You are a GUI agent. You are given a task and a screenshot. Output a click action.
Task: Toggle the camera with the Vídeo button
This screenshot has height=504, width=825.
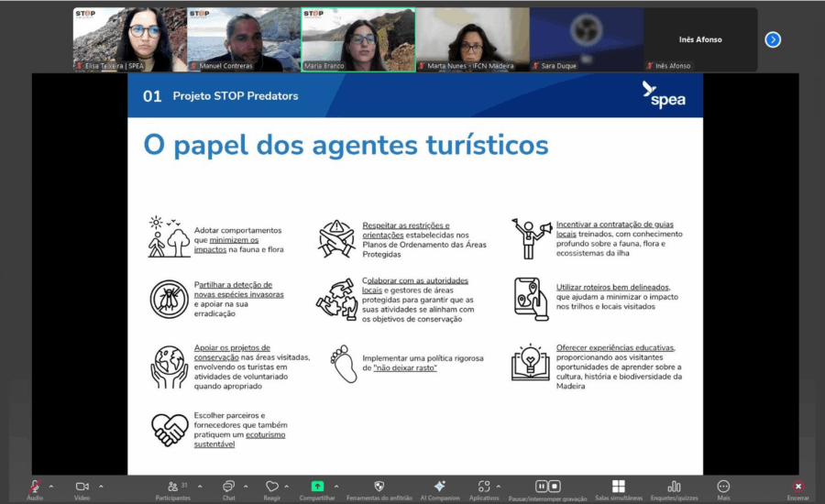pyautogui.click(x=82, y=487)
